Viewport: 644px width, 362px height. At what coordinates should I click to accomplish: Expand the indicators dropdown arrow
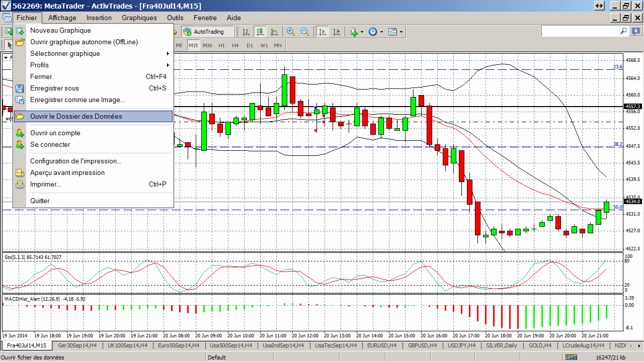[x=362, y=32]
